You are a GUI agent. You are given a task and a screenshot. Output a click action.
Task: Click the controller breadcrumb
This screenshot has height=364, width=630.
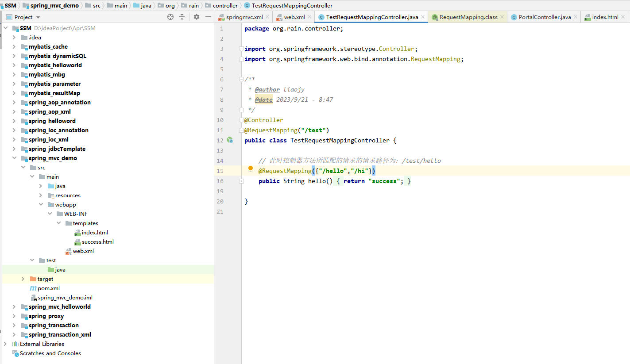(x=225, y=5)
